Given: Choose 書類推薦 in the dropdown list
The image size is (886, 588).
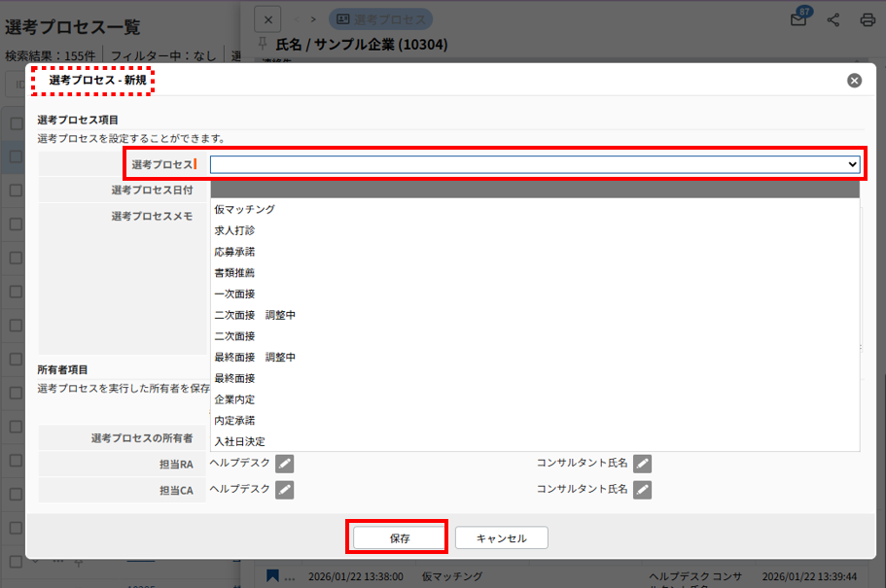Looking at the screenshot, I should (234, 273).
